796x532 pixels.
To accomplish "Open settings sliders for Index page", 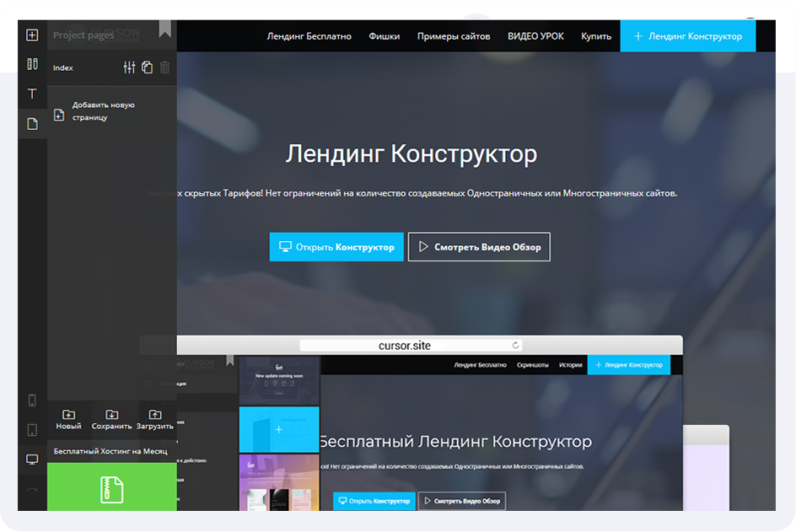I will pyautogui.click(x=129, y=67).
